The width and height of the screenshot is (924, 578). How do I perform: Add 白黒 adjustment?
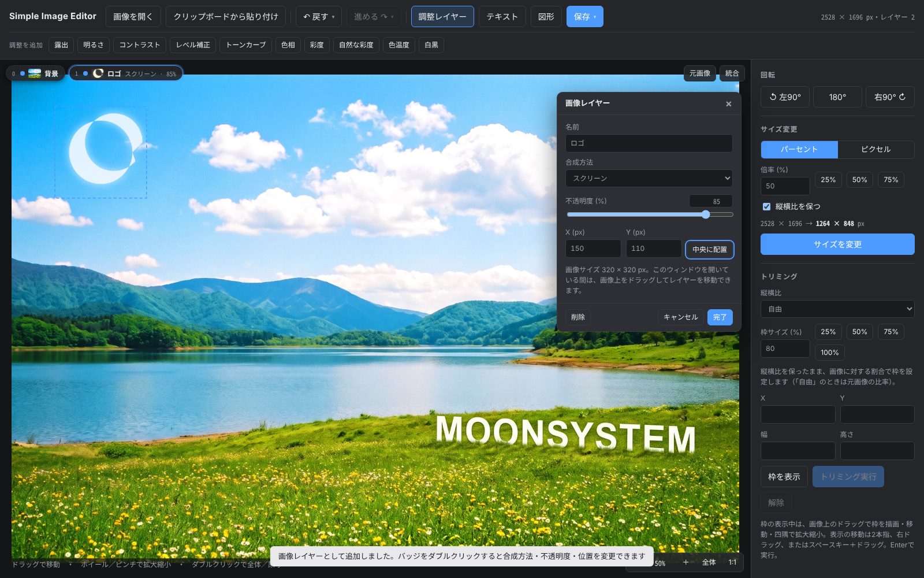[431, 45]
